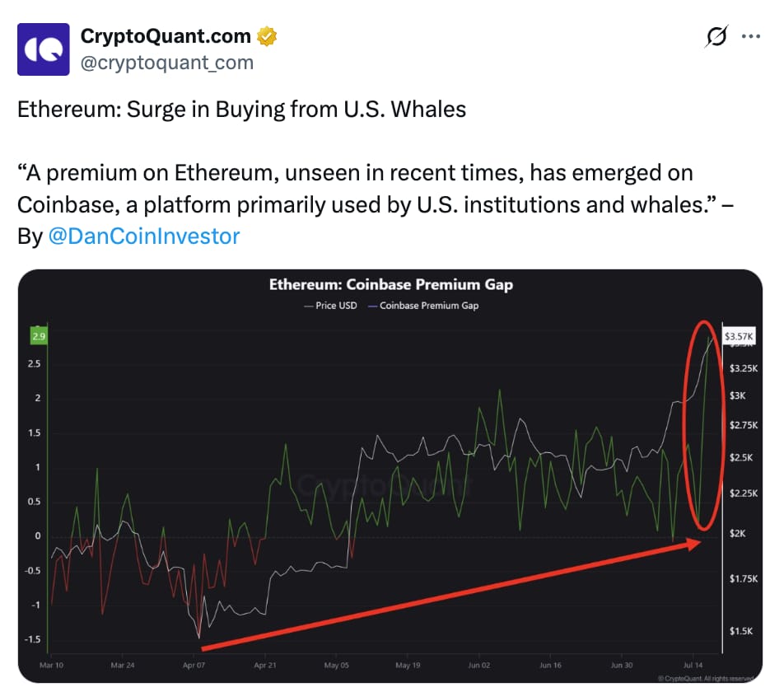Click the gold verified badge icon
784x692 pixels.
pos(267,36)
